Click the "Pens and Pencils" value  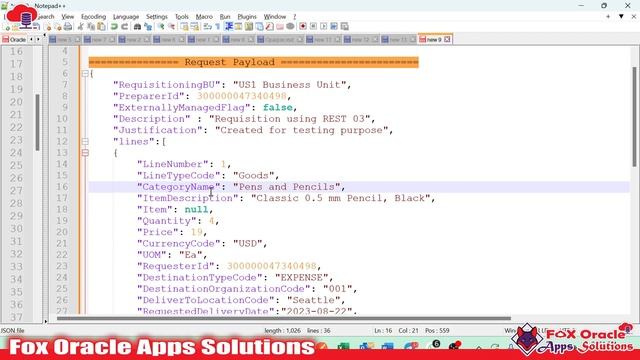[x=287, y=187]
